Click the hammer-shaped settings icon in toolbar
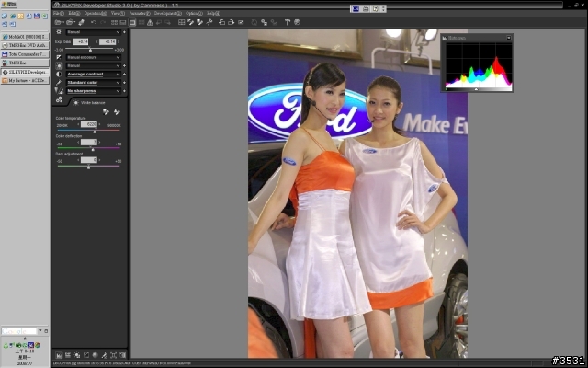The image size is (588, 368). (288, 22)
